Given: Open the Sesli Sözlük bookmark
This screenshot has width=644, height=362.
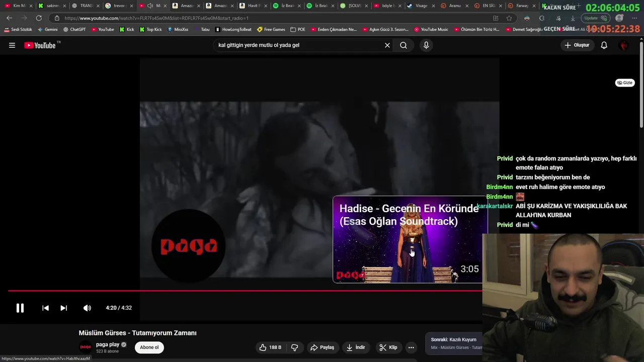Looking at the screenshot, I should point(18,30).
